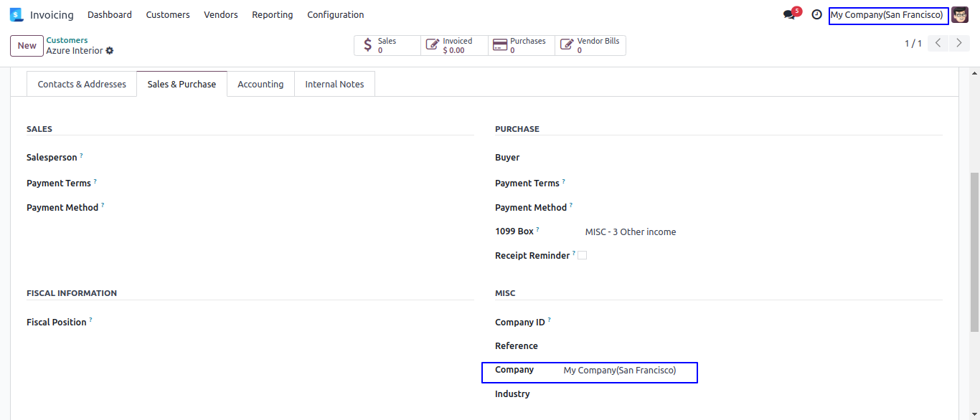Open the Invoiced stat button
The width and height of the screenshot is (980, 420).
coord(454,46)
